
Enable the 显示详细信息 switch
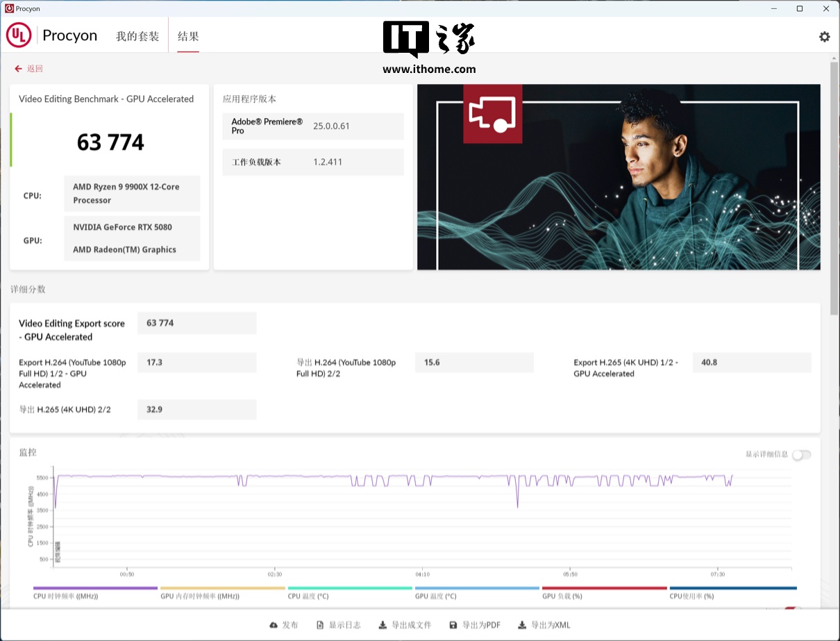pos(801,455)
